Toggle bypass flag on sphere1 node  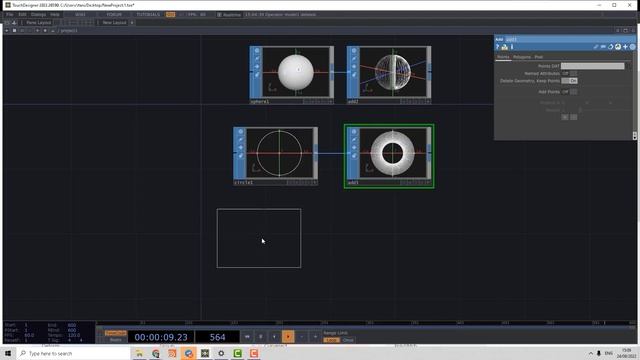tap(257, 59)
